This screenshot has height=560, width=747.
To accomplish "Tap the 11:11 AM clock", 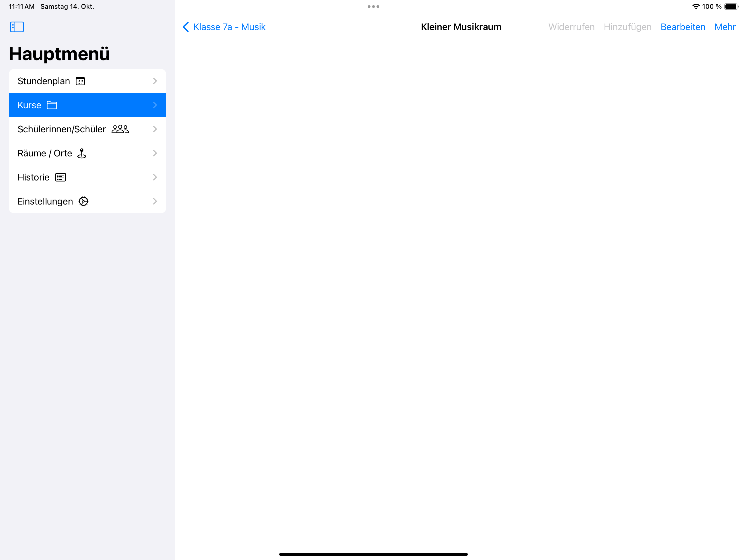I will 22,6.
